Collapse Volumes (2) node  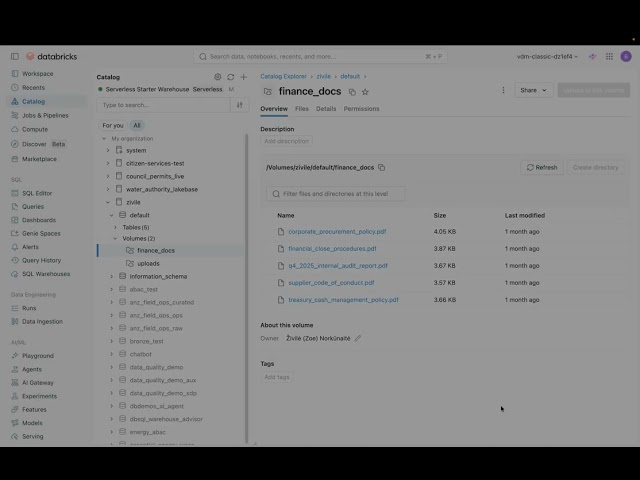pyautogui.click(x=115, y=238)
